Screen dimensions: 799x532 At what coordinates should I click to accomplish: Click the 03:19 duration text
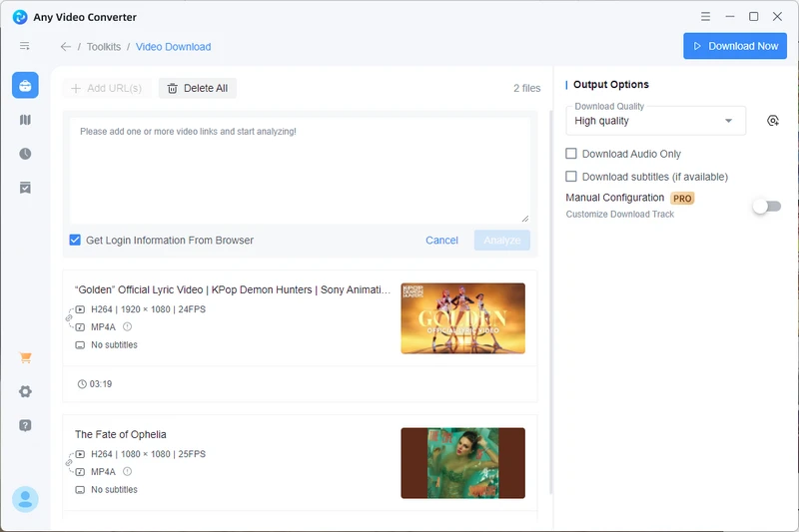click(x=101, y=384)
